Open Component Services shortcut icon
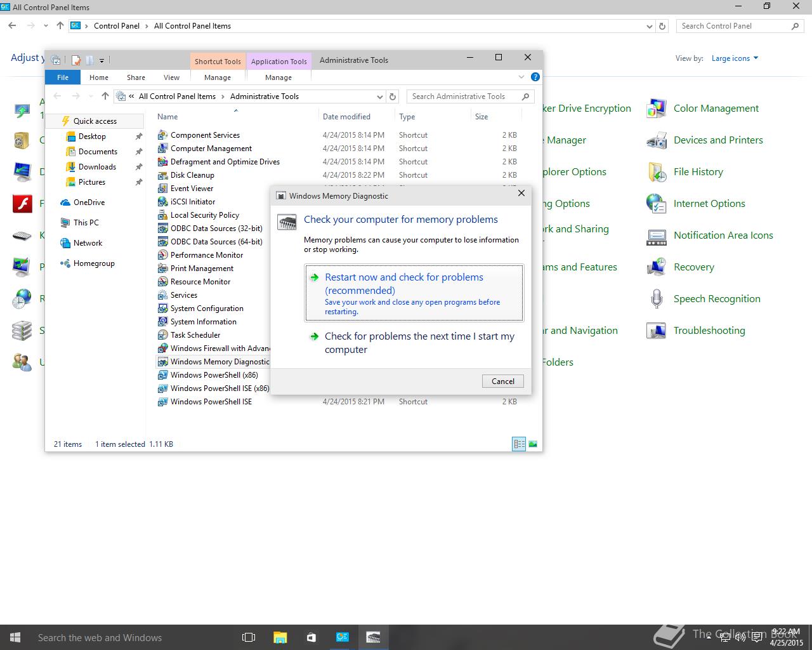Screen dimensions: 812x650 (162, 135)
